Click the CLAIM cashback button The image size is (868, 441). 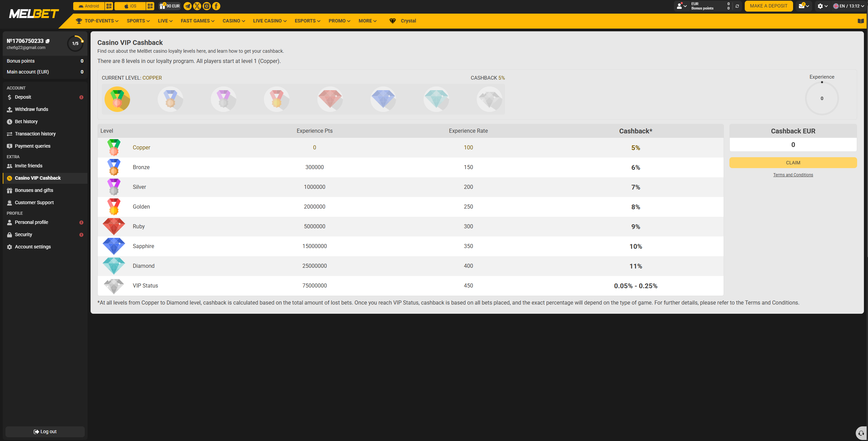pos(793,163)
